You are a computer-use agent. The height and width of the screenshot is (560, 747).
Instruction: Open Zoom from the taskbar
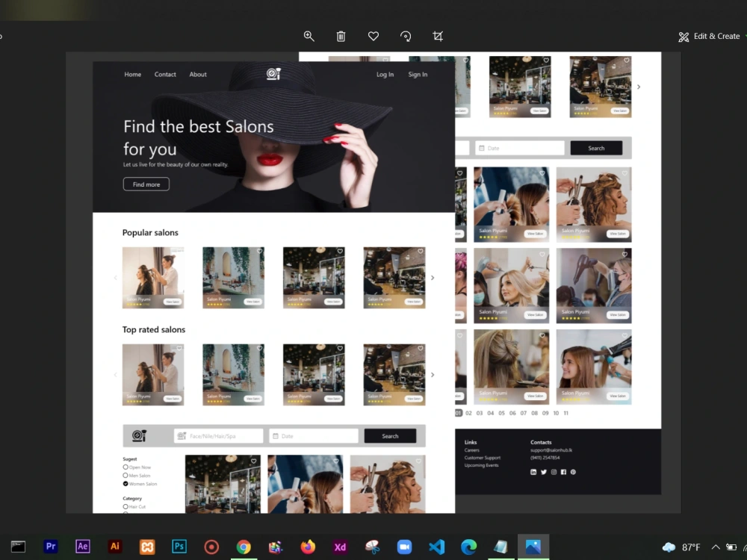[404, 547]
